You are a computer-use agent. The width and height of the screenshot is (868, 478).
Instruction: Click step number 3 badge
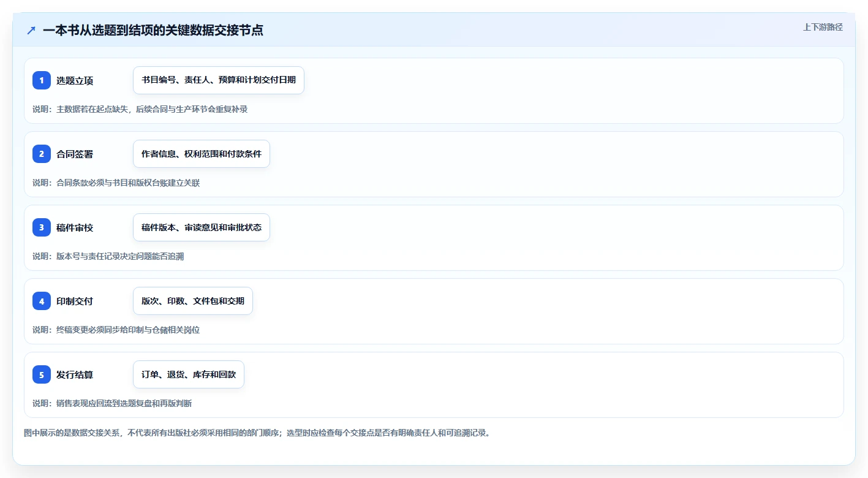coord(42,227)
